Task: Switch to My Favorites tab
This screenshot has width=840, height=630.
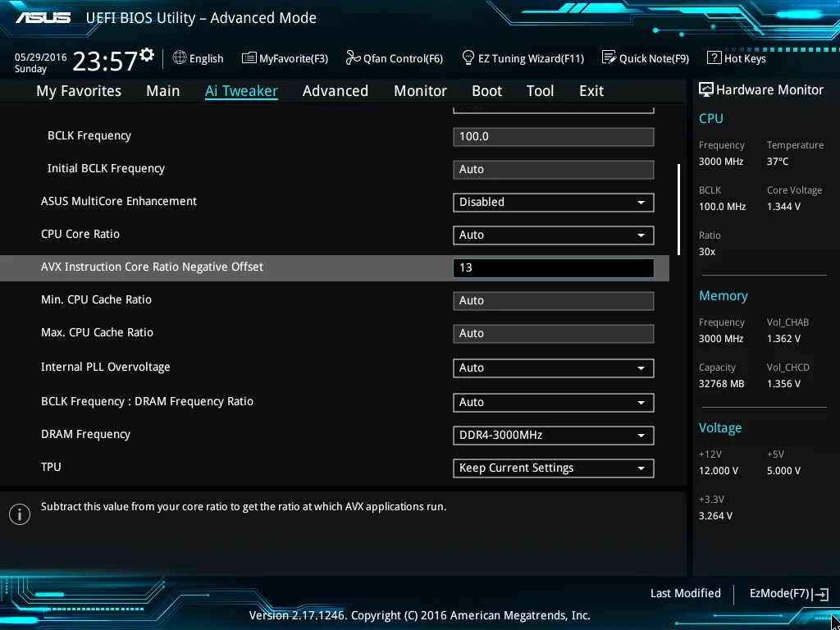Action: pos(79,90)
